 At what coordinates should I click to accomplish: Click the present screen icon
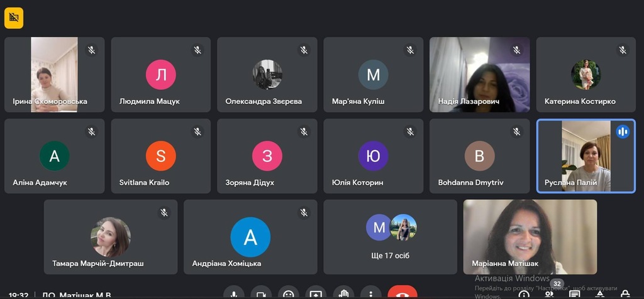pyautogui.click(x=316, y=294)
